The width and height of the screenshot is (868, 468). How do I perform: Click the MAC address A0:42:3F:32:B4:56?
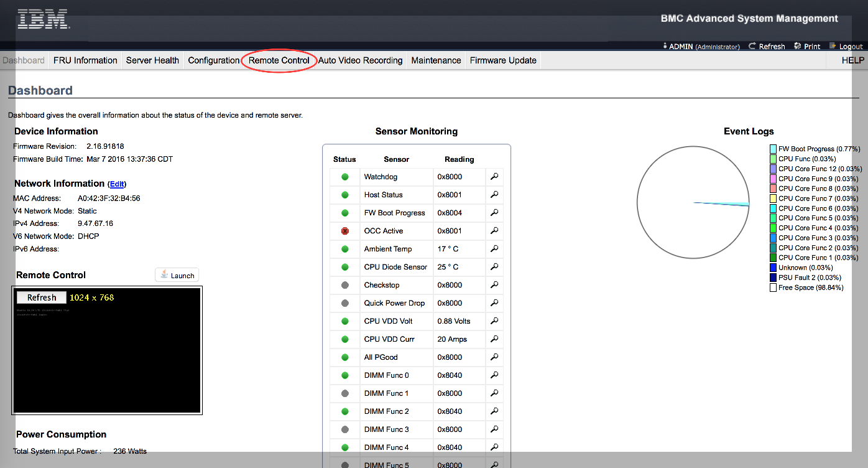[109, 199]
